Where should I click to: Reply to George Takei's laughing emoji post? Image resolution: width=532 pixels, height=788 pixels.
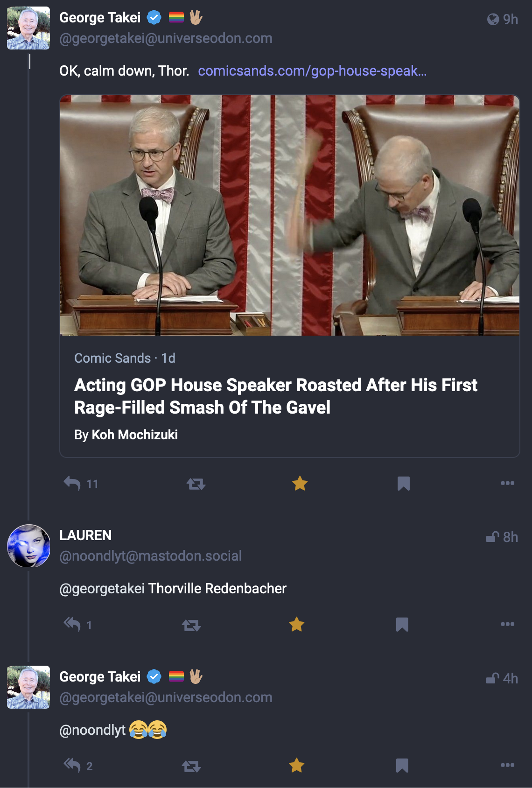pyautogui.click(x=72, y=765)
